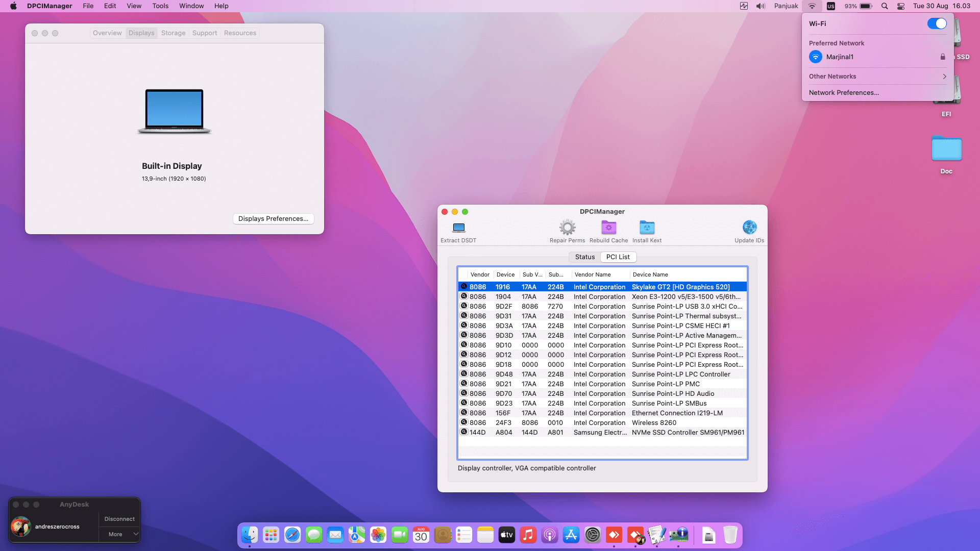Click the Device Name column header
Viewport: 980px width, 551px height.
pos(650,274)
